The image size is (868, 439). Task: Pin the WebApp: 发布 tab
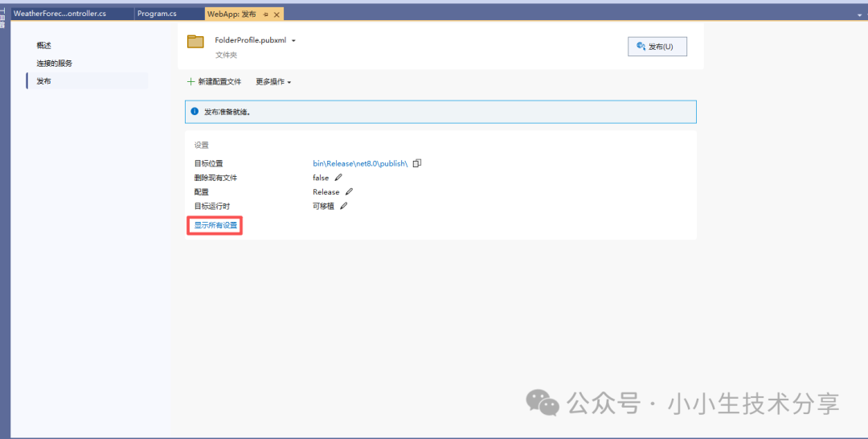(x=266, y=14)
